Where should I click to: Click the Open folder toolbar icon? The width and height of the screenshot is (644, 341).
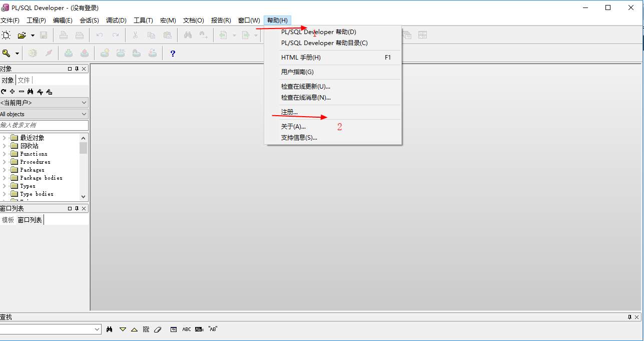(22, 35)
